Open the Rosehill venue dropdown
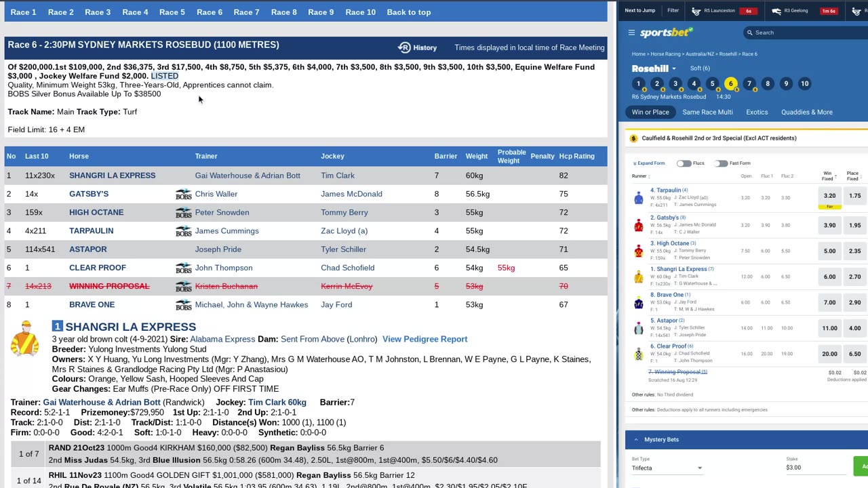Screen dimensions: 868x488 (x=673, y=68)
